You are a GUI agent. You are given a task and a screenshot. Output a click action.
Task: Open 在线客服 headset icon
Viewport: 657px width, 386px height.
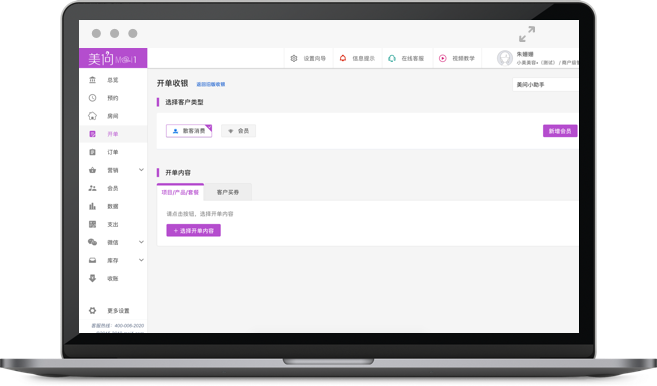pyautogui.click(x=392, y=58)
